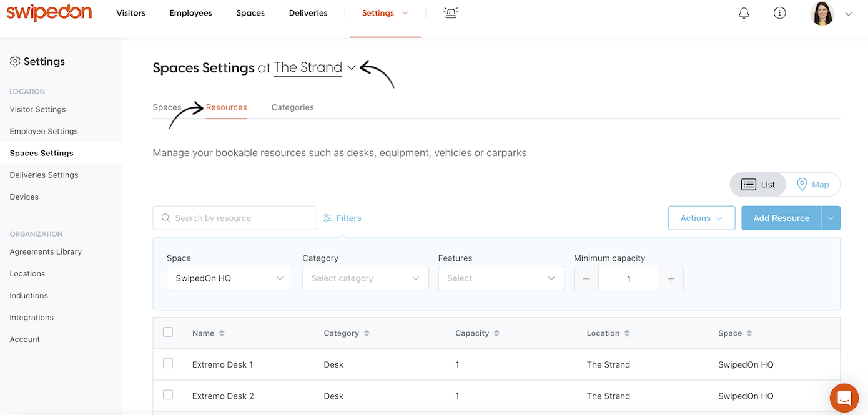Screen dimensions: 868x415
Task: Open Inductions in sidebar
Action: pyautogui.click(x=29, y=295)
